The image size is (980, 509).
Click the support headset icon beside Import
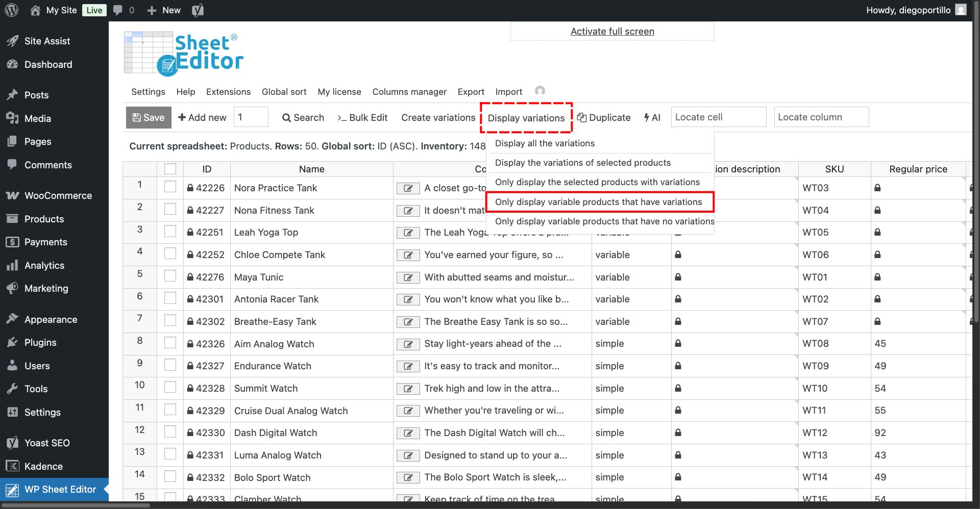click(x=540, y=91)
